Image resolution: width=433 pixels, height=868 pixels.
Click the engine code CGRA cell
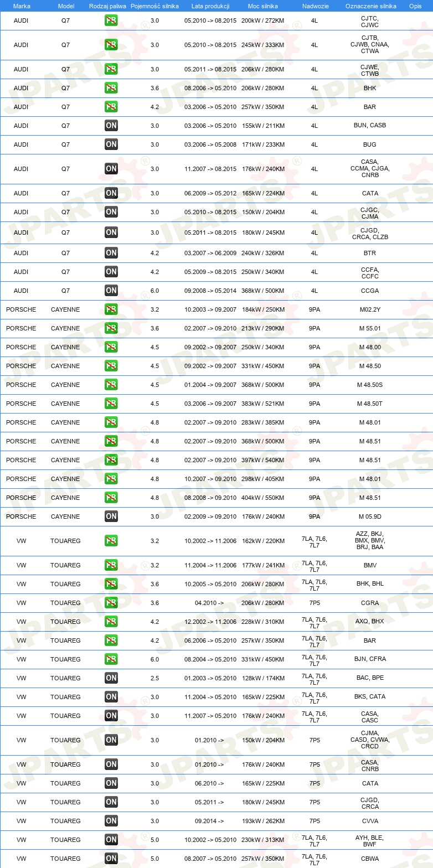coord(370,603)
